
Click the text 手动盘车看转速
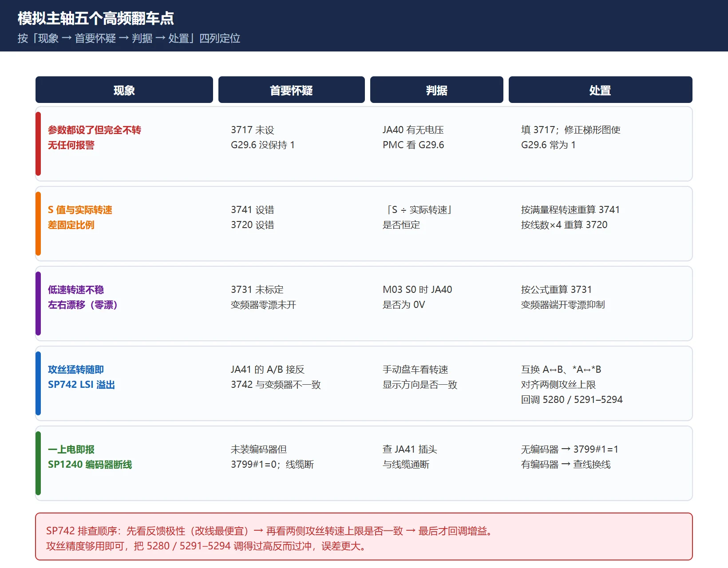pyautogui.click(x=415, y=370)
